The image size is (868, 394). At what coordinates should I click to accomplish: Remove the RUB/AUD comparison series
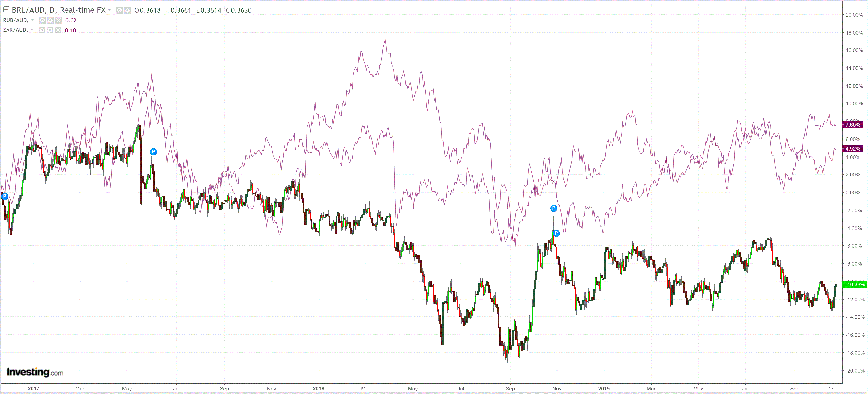tap(58, 20)
